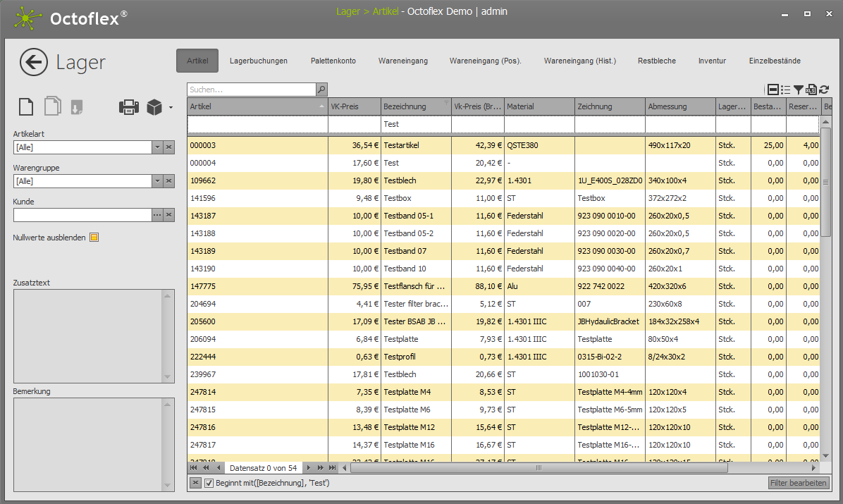Click the back arrow next to Lager
The width and height of the screenshot is (843, 504).
tap(34, 62)
